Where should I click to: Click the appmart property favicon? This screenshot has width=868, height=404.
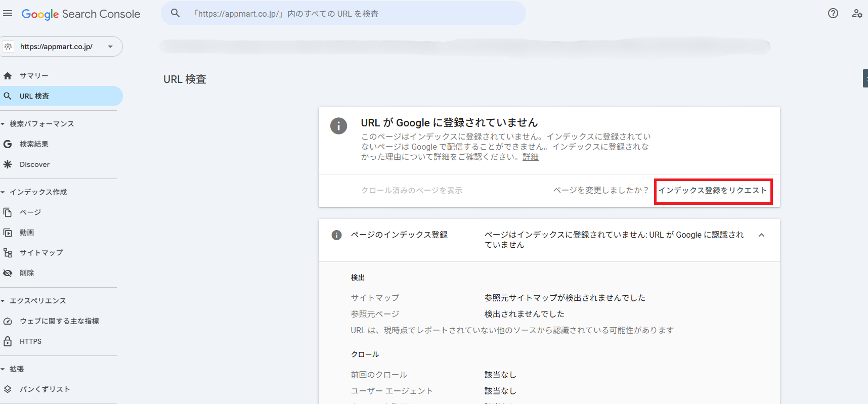click(8, 47)
